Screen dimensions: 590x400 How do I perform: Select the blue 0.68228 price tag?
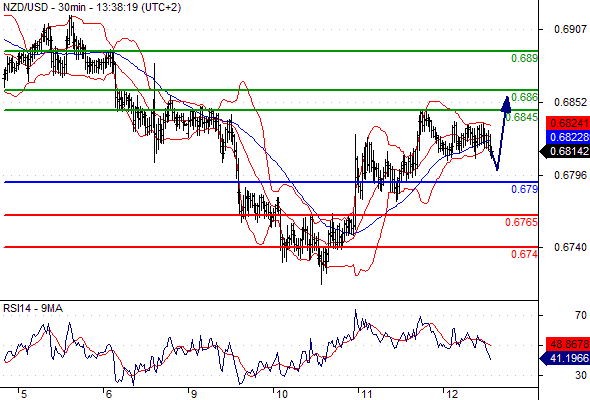point(568,137)
